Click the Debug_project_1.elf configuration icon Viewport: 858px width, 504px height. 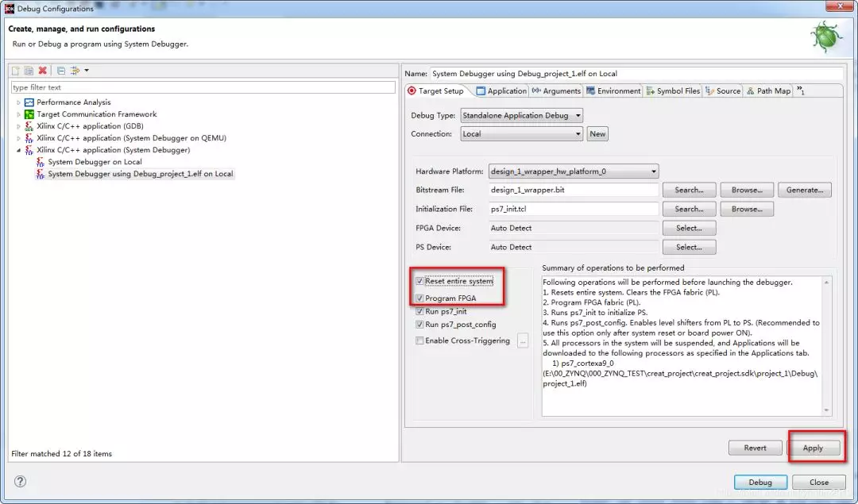(40, 174)
